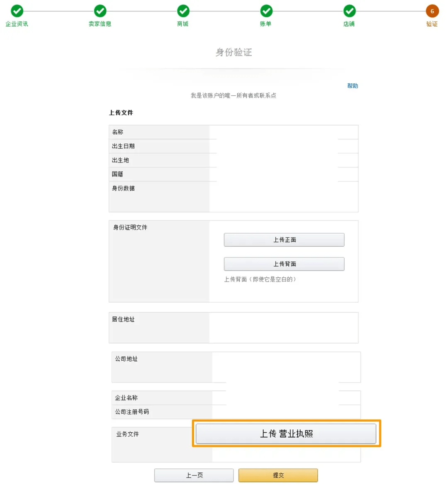Click the 公司地址 value field
Image resolution: width=448 pixels, height=487 pixels.
(x=286, y=367)
